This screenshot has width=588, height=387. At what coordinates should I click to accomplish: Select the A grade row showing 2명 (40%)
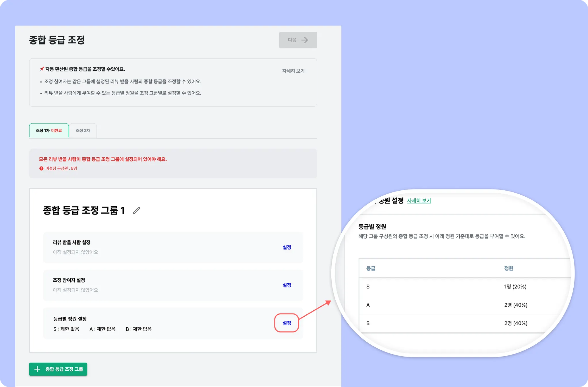point(459,305)
